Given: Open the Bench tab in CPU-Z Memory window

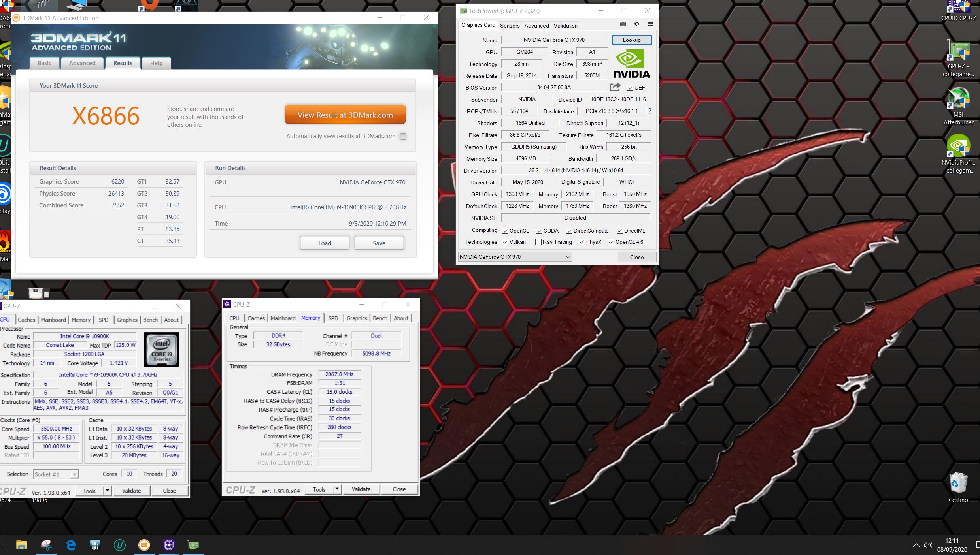Looking at the screenshot, I should [x=380, y=318].
